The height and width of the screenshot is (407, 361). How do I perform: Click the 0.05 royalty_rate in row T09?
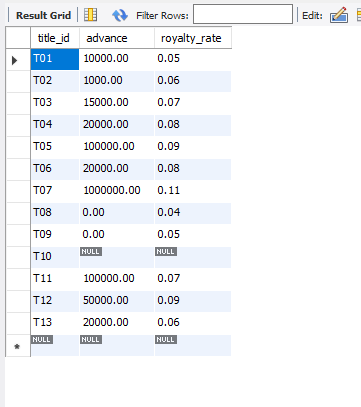coord(193,235)
